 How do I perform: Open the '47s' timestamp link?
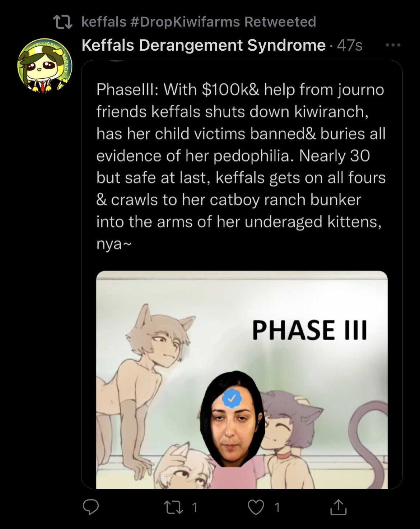(350, 46)
